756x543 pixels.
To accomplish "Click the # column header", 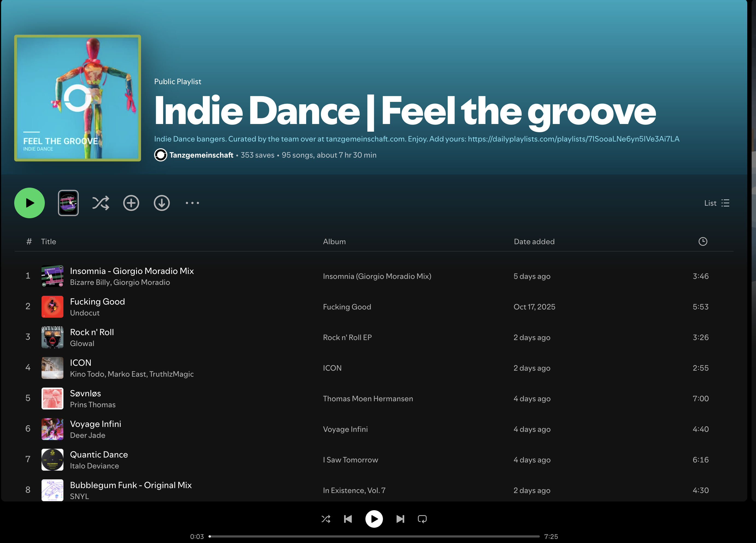I will (29, 241).
